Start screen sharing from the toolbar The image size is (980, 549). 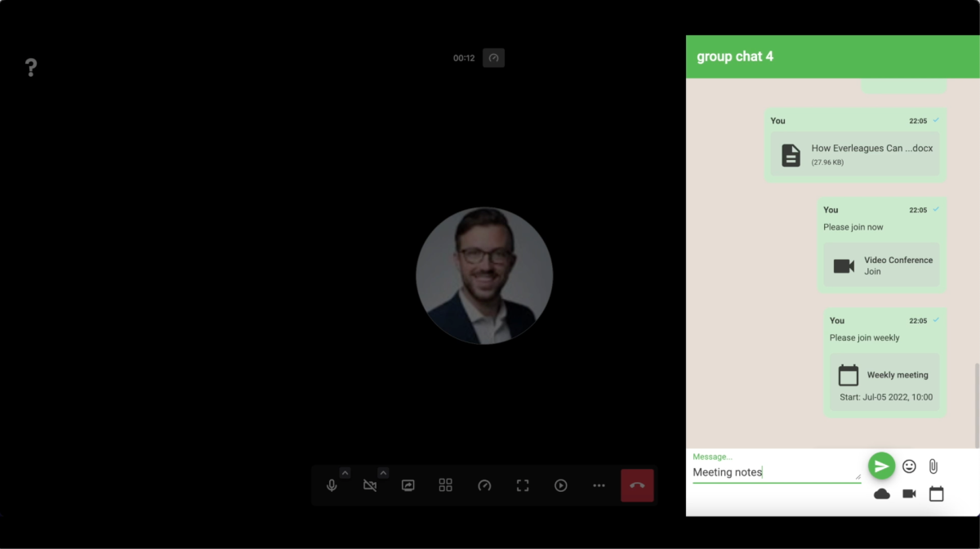(408, 485)
